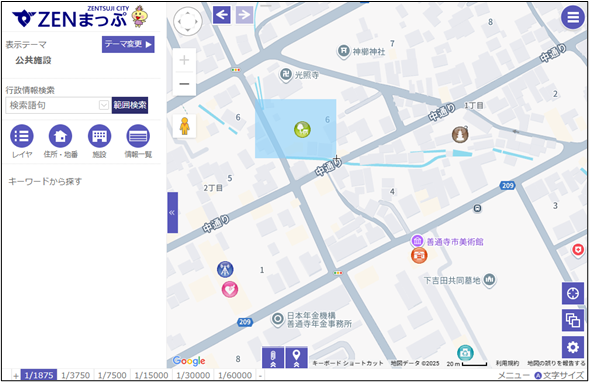The height and width of the screenshot is (382, 589).
Task: Click 地図の誤りを報告する report link
Action: point(556,363)
